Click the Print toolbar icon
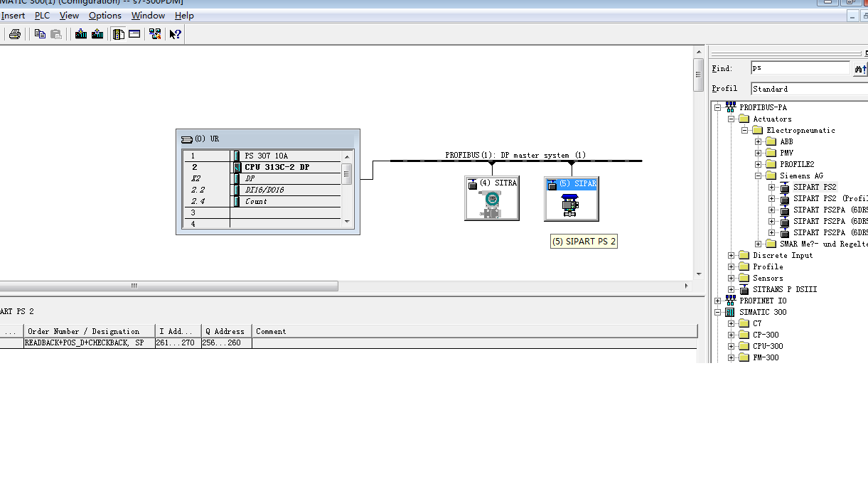The height and width of the screenshot is (491, 868). [x=14, y=33]
